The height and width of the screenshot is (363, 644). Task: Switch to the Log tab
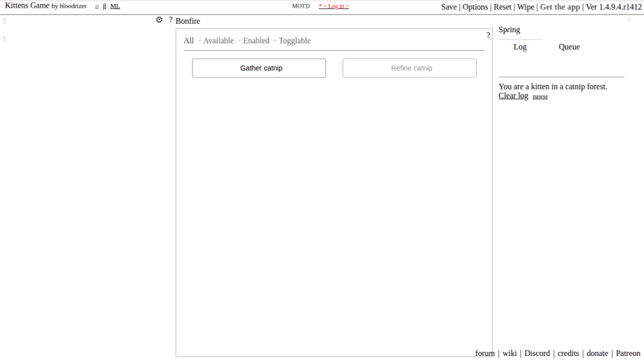click(x=520, y=47)
